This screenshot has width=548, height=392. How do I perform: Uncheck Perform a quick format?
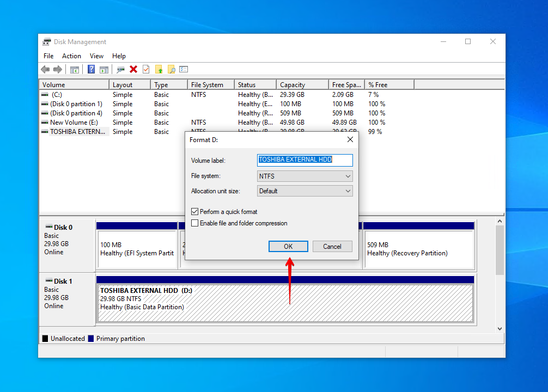pyautogui.click(x=194, y=212)
